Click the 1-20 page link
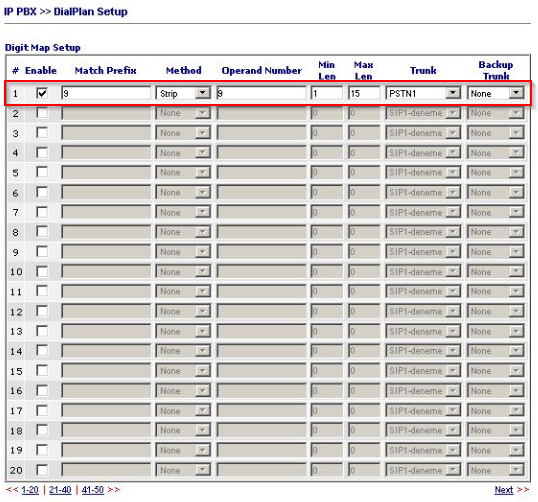538x502 pixels. (30, 490)
